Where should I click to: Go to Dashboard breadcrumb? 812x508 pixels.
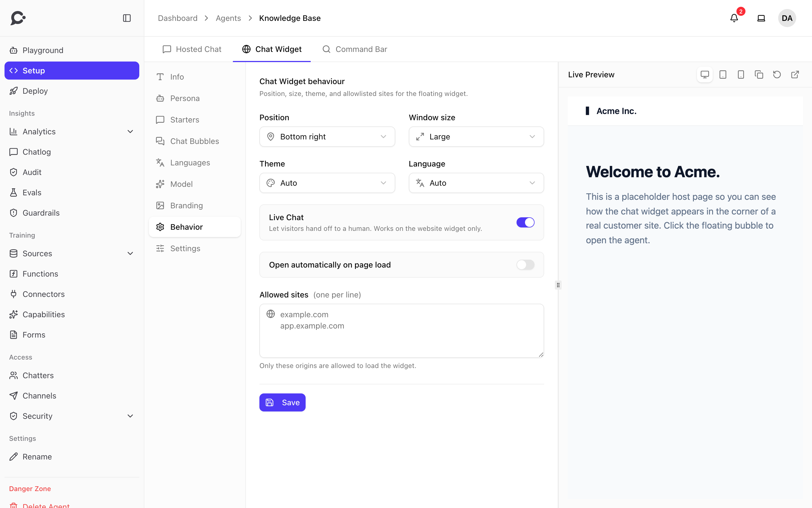pyautogui.click(x=178, y=18)
